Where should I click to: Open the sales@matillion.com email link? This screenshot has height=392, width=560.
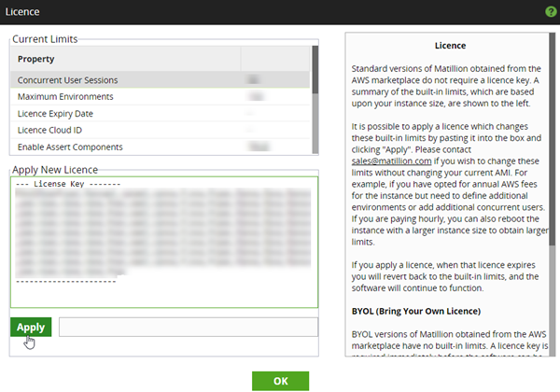391,161
